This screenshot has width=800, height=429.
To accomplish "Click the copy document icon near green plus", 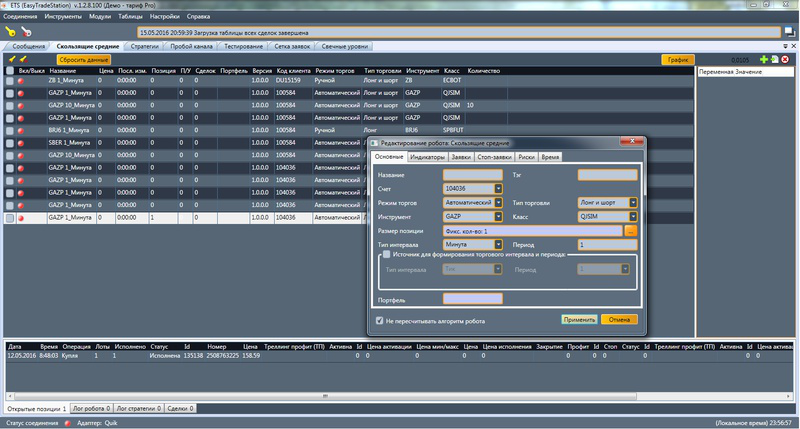I will (x=775, y=60).
